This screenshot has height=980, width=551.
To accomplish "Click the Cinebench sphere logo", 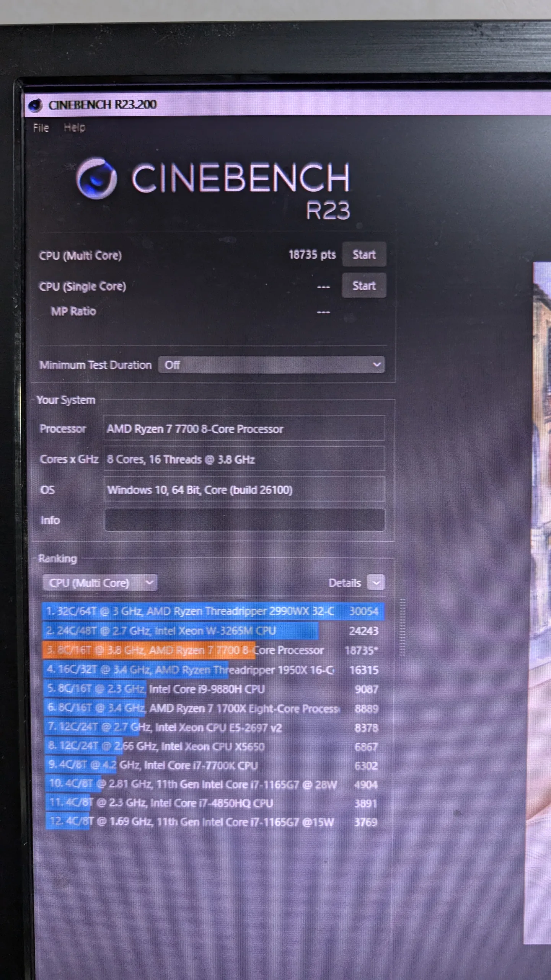I will [96, 178].
